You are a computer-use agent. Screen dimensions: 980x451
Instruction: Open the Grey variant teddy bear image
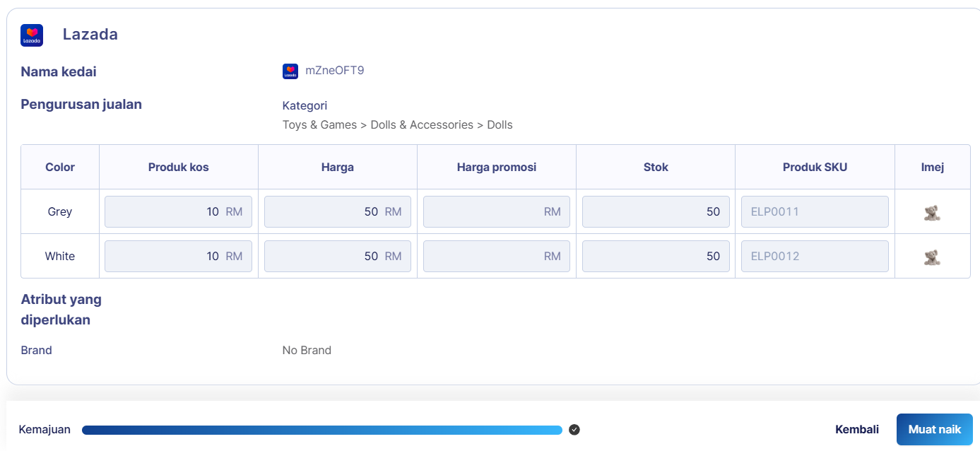(x=932, y=212)
